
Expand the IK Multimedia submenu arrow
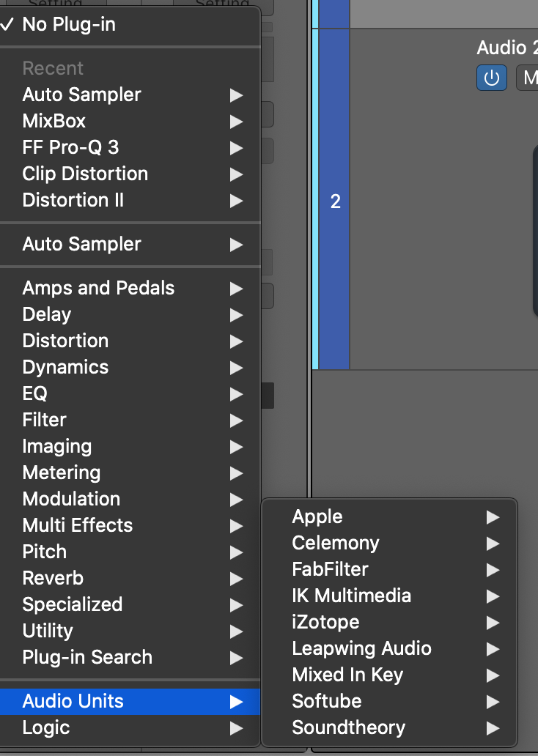(493, 596)
